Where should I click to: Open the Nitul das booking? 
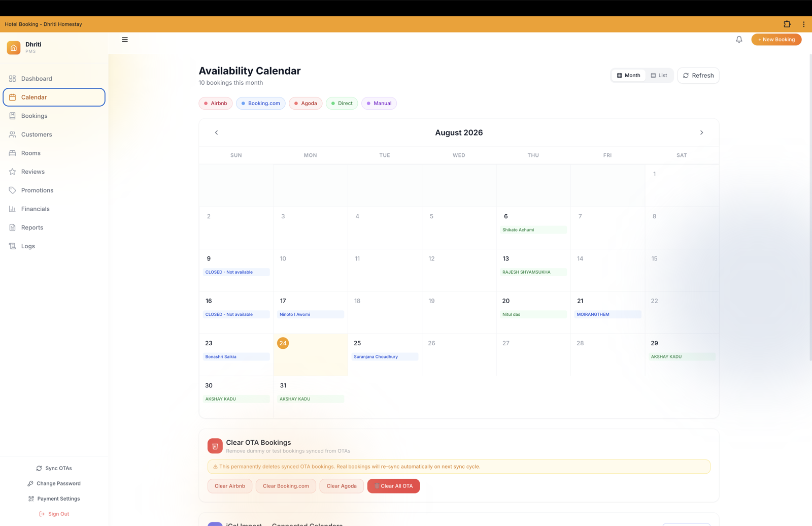pos(533,314)
